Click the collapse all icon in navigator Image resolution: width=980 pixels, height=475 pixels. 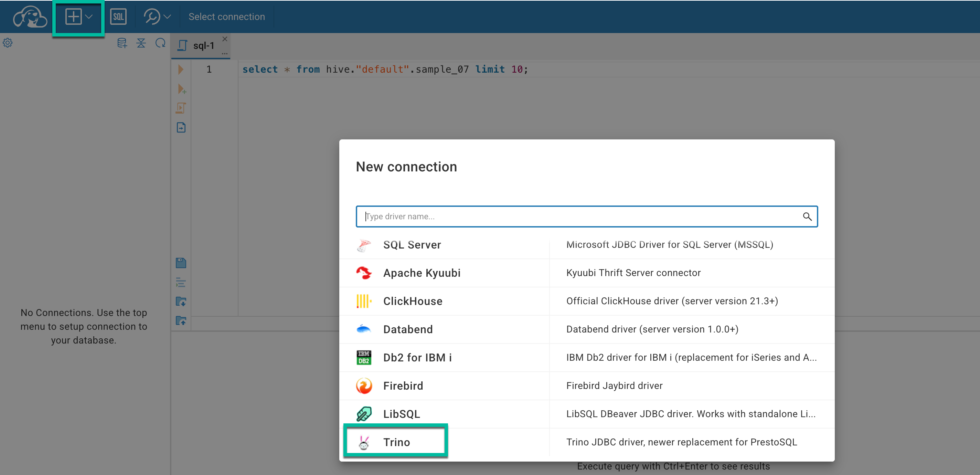coord(141,43)
